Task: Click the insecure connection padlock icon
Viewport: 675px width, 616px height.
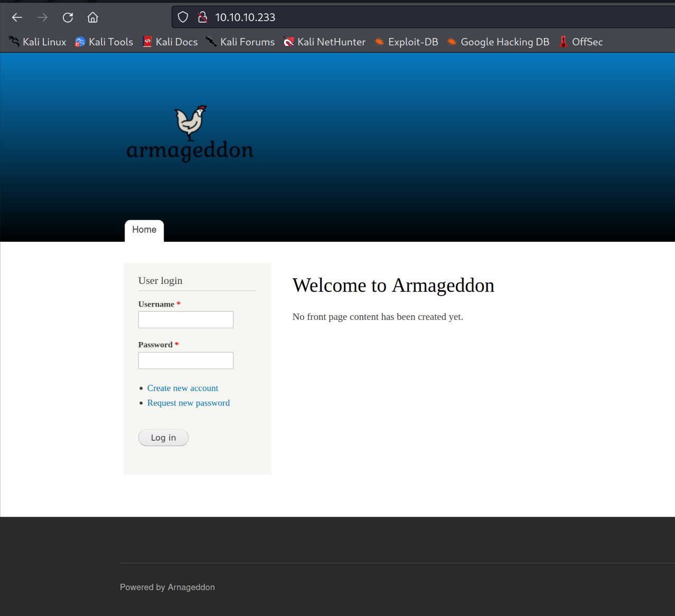Action: [202, 17]
